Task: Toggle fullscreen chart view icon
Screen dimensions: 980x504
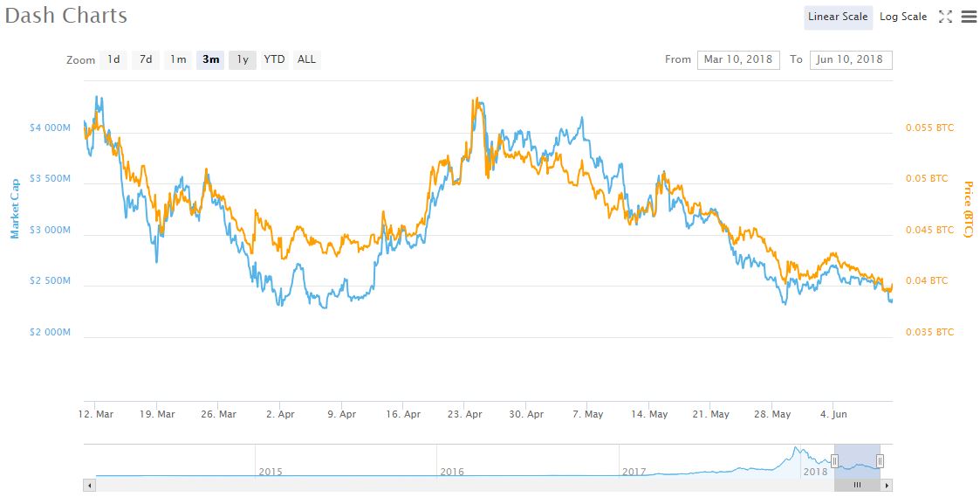Action: pos(946,17)
